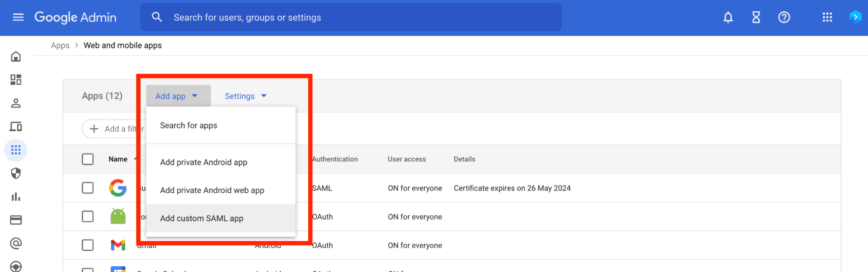Open Users (person icon) in sidebar
868x272 pixels.
pyautogui.click(x=16, y=103)
